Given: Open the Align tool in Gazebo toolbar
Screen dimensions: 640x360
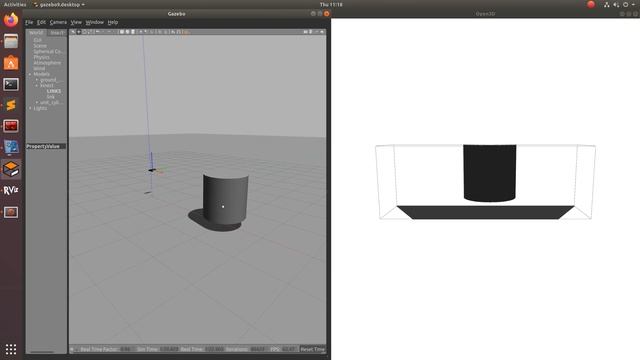Looking at the screenshot, I should [173, 32].
